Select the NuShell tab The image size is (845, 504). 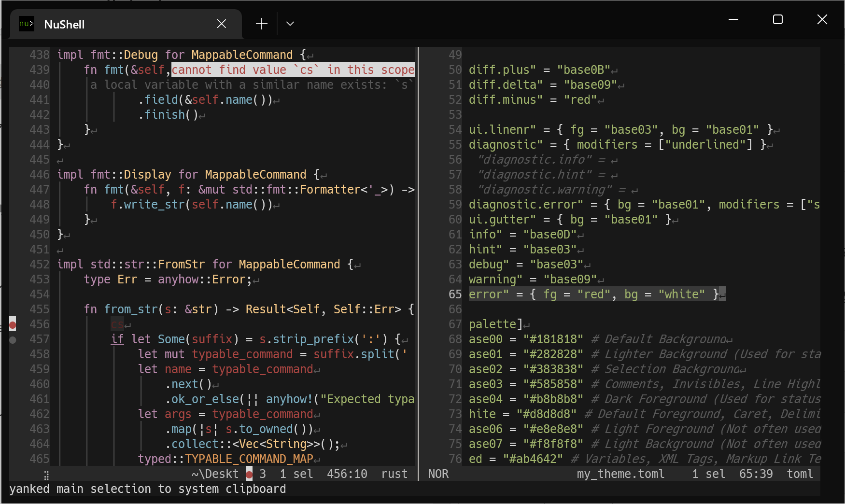64,24
